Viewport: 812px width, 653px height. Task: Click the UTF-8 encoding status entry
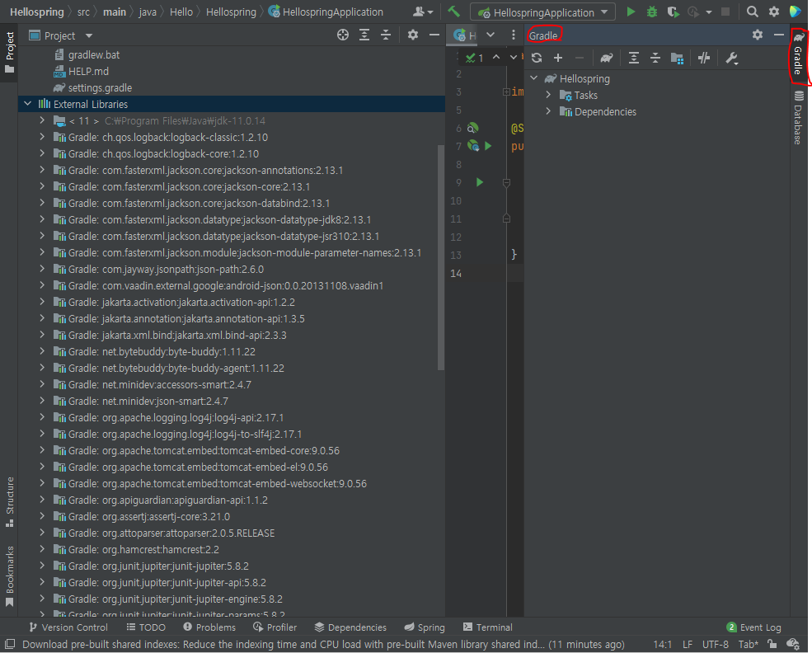tap(716, 644)
